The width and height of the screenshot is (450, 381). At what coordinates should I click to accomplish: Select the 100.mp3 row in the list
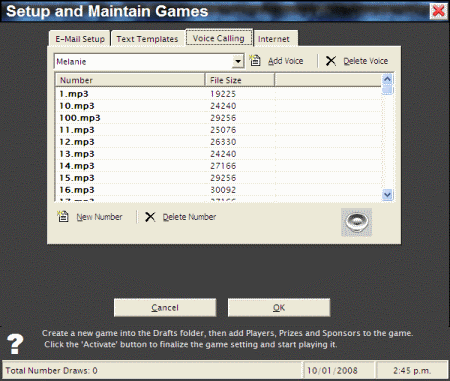pos(219,118)
